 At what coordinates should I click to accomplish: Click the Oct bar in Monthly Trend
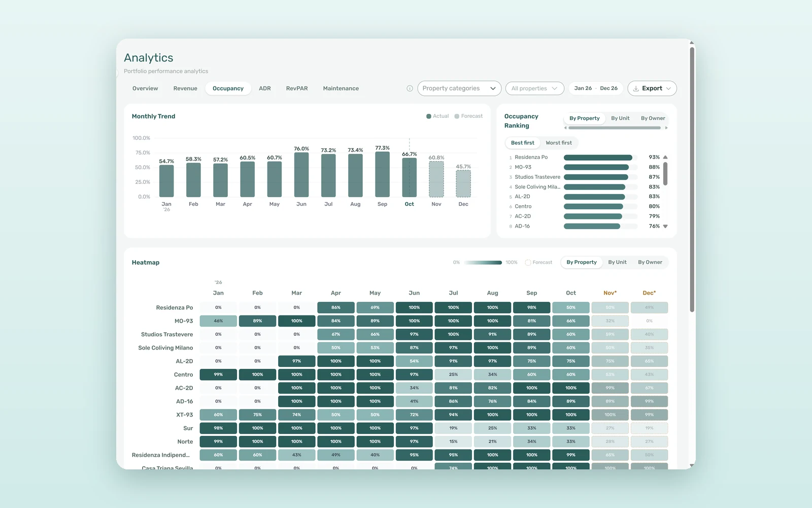click(410, 177)
